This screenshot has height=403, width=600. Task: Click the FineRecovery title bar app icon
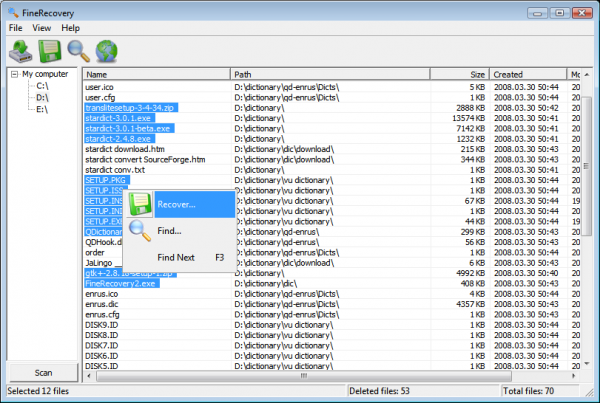12,10
